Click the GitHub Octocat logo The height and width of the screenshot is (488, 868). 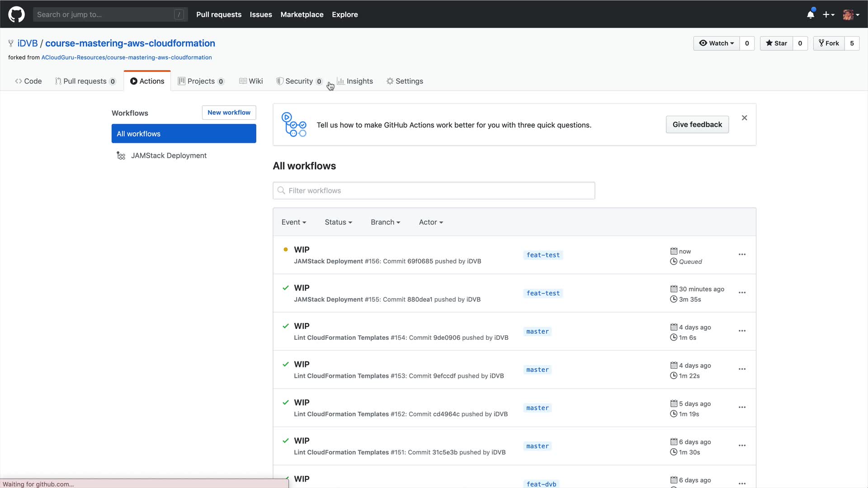click(x=16, y=14)
